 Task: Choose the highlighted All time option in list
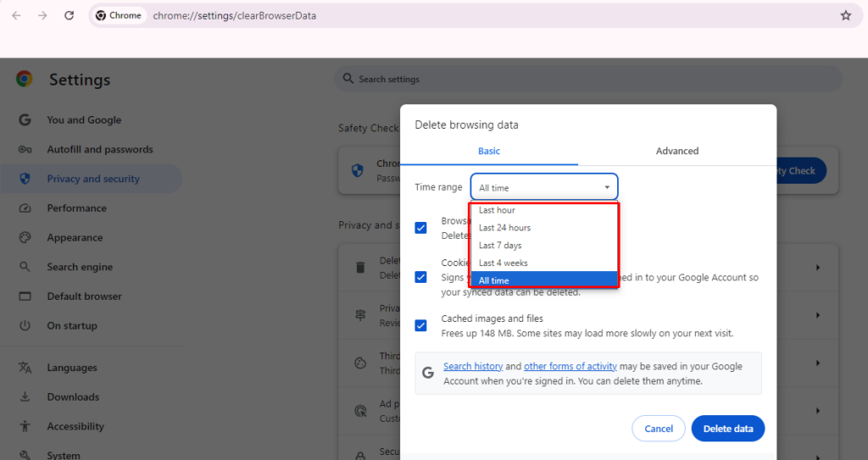pyautogui.click(x=543, y=280)
